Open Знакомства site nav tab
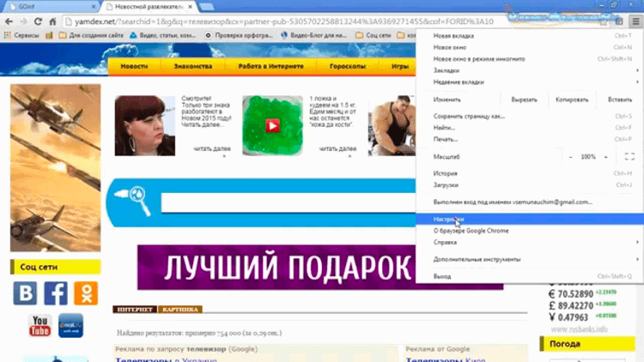 [193, 66]
